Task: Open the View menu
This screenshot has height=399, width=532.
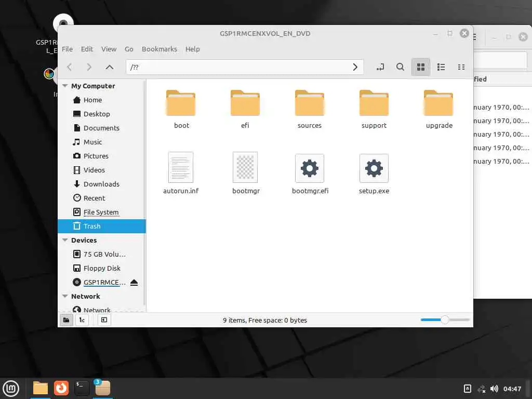Action: 109,49
